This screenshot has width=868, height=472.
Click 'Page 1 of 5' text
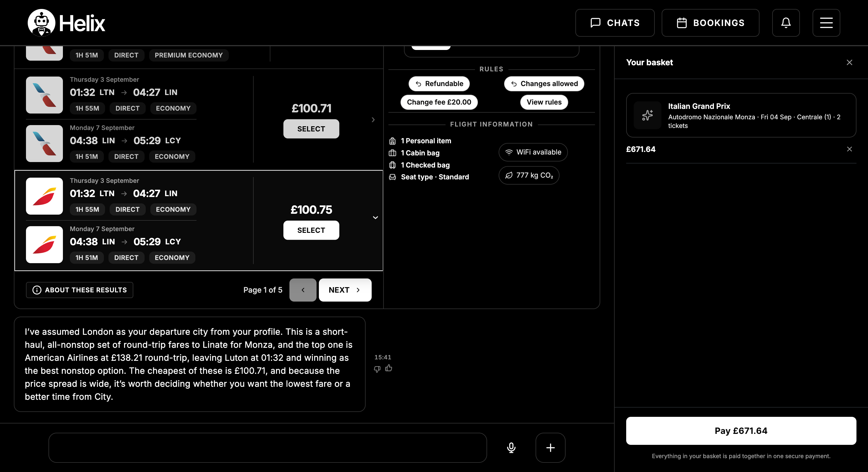point(263,290)
